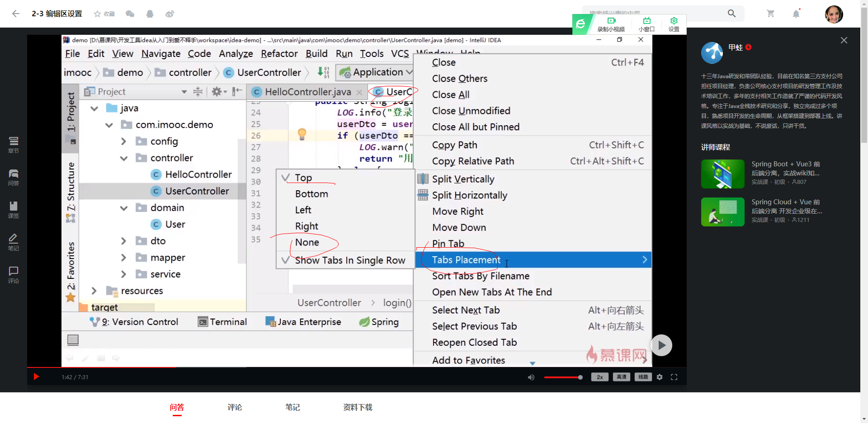The height and width of the screenshot is (423, 868).
Task: Open the Terminal tool window
Action: [222, 322]
